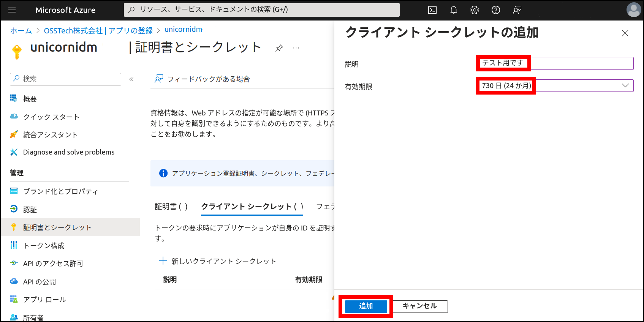644x322 pixels.
Task: Click the info icon in the blue banner
Action: click(x=163, y=173)
